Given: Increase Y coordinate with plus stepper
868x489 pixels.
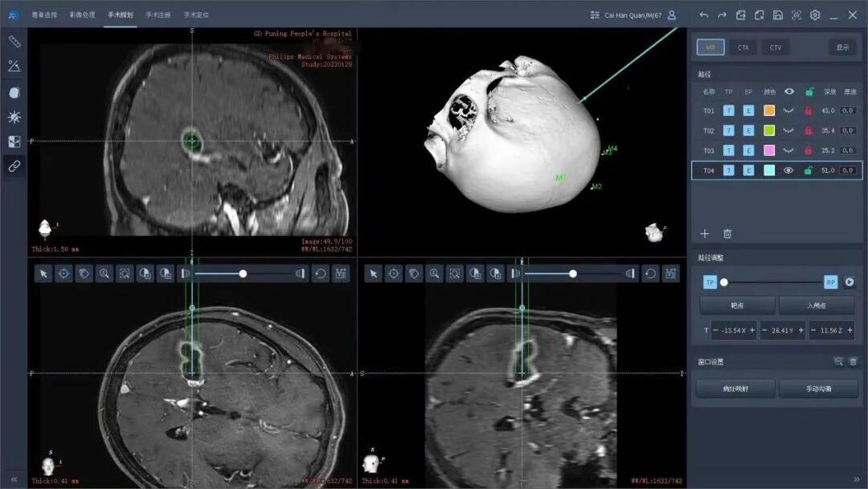Looking at the screenshot, I should (x=800, y=331).
